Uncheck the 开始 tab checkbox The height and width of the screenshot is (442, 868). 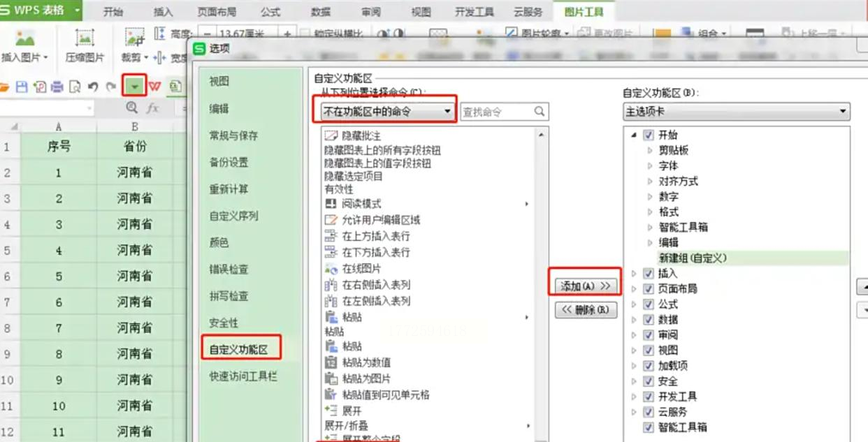click(x=648, y=135)
